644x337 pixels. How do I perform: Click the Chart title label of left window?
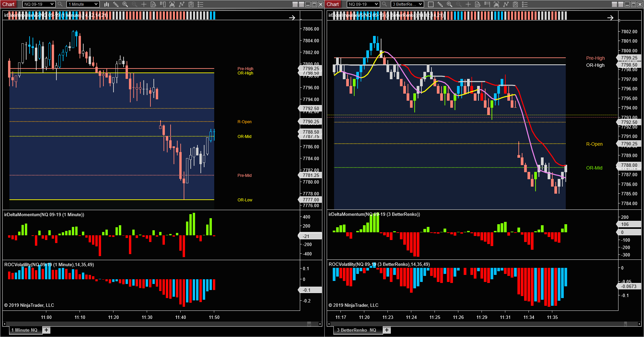tap(8, 4)
